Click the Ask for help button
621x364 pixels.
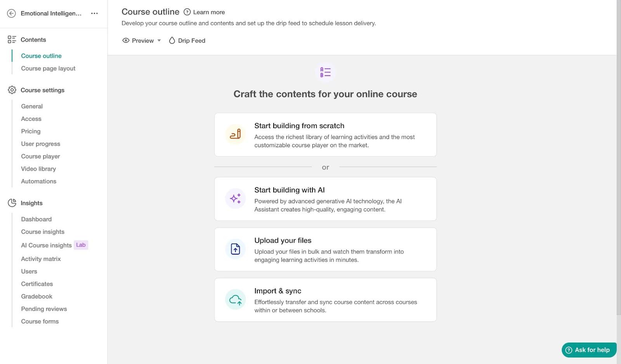(x=589, y=350)
